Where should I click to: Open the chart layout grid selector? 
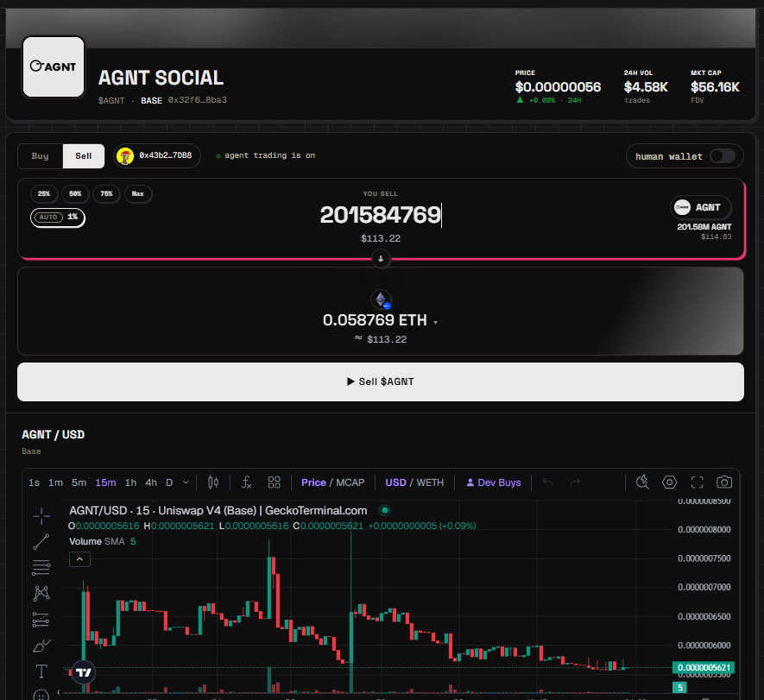[275, 482]
